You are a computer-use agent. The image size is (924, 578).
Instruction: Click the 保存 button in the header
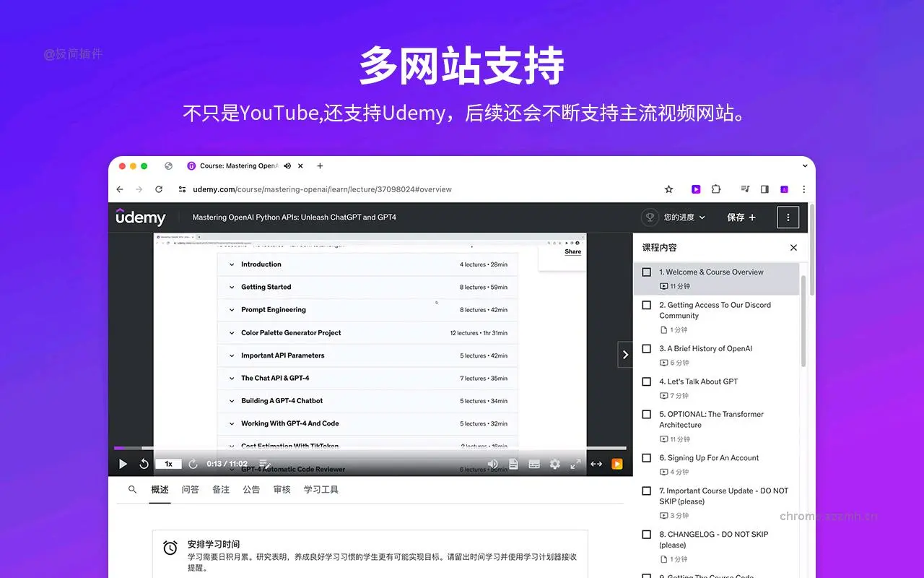coord(736,217)
